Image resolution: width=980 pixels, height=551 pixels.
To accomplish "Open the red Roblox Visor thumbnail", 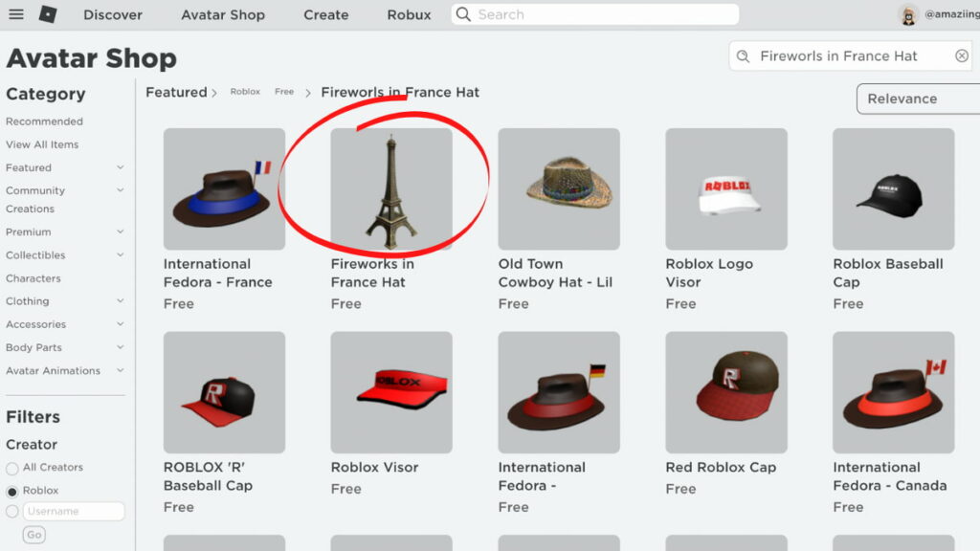I will coord(391,392).
